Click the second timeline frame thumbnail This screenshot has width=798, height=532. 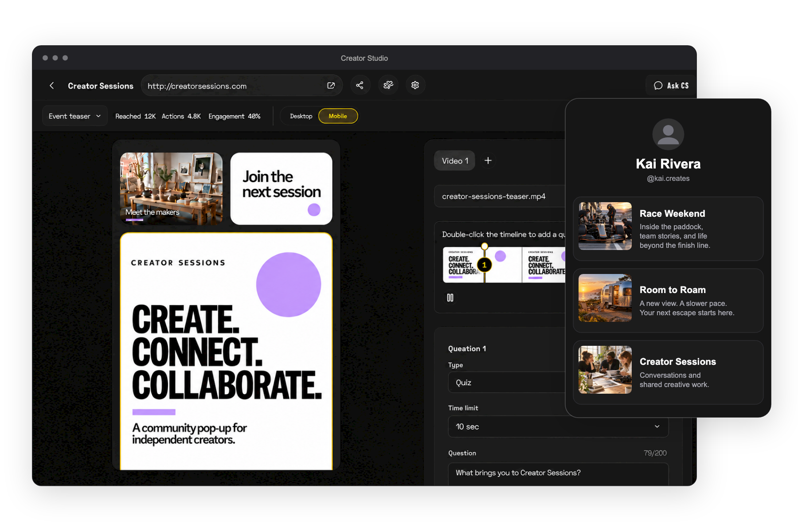[544, 265]
